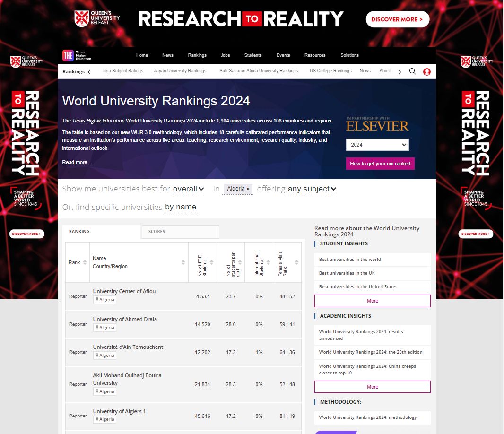Click Queen's University Belfast logo in top banner
This screenshot has width=504, height=434.
97,18
